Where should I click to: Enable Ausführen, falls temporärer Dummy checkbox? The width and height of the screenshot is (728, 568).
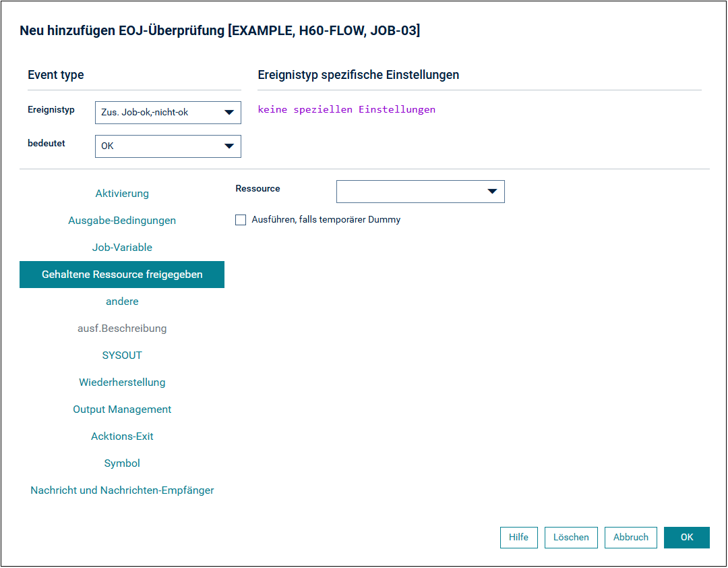(x=241, y=220)
